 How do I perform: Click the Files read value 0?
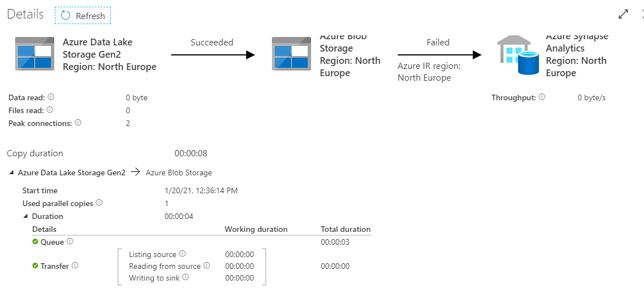[x=128, y=110]
